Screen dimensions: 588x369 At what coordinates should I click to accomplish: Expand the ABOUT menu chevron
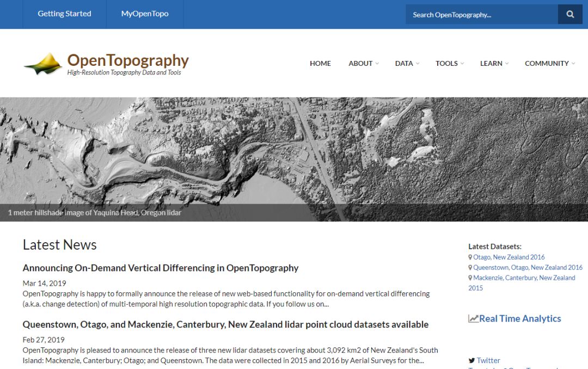click(x=377, y=63)
